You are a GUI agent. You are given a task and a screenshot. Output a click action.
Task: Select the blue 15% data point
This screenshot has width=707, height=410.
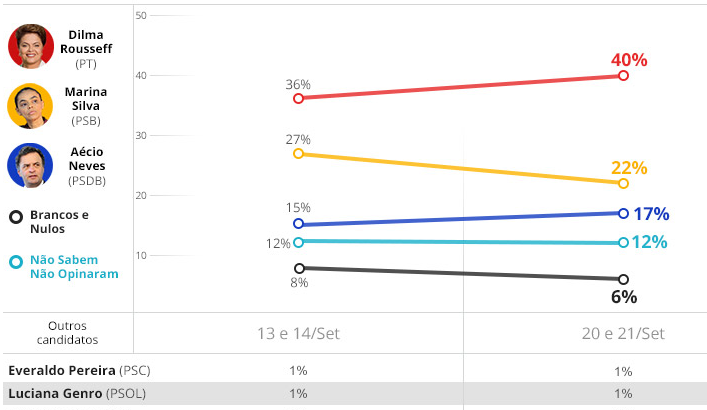298,224
